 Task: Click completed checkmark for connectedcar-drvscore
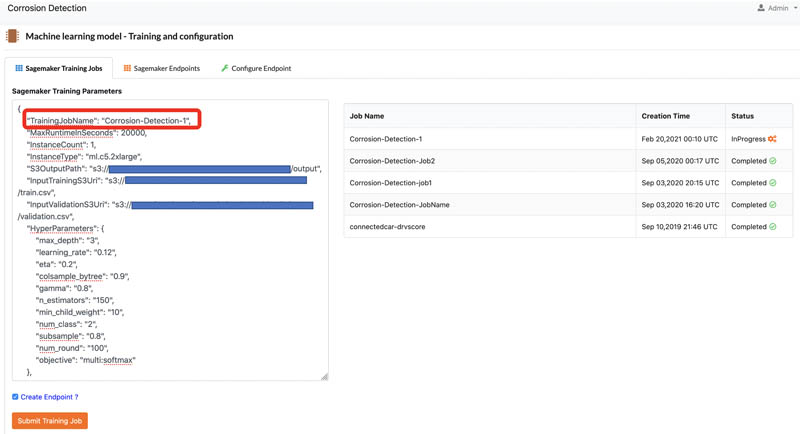coord(772,226)
